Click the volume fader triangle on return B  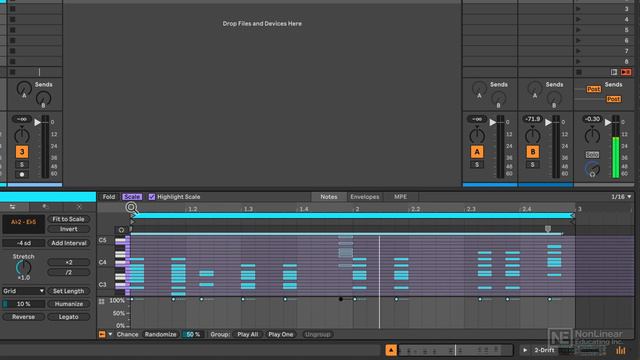click(549, 122)
